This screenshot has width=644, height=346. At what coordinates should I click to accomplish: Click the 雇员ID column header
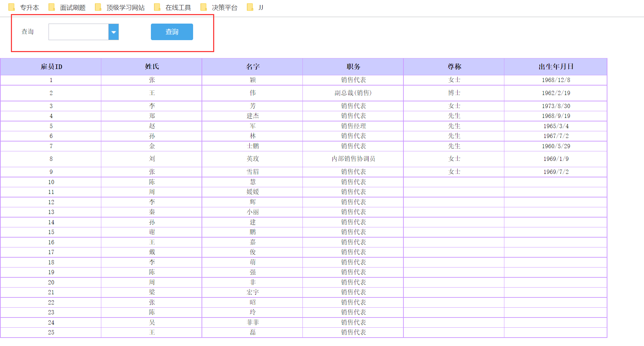[x=51, y=67]
